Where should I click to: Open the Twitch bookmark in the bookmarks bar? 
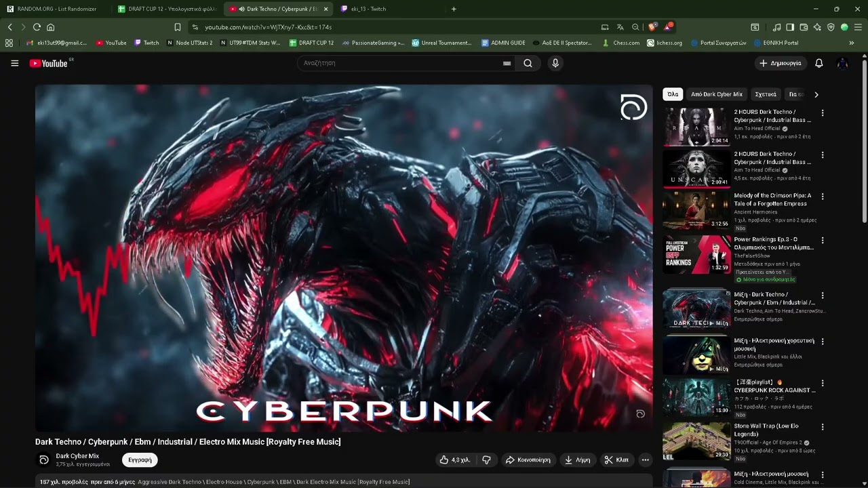pyautogui.click(x=146, y=43)
